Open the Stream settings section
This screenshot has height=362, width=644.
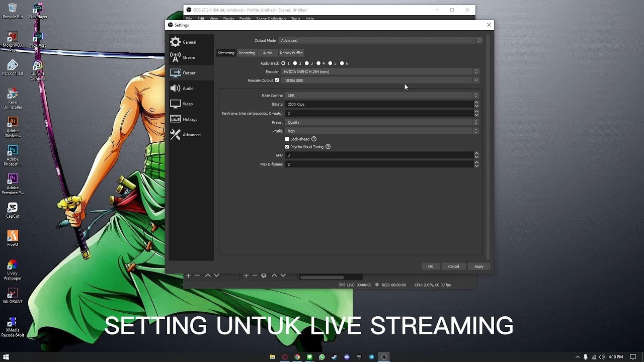[x=191, y=57]
